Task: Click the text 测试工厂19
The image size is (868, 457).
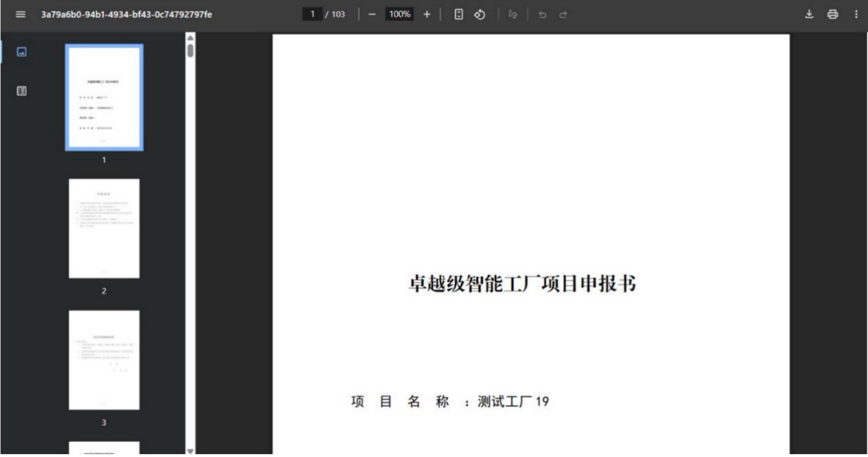Action: click(x=513, y=402)
